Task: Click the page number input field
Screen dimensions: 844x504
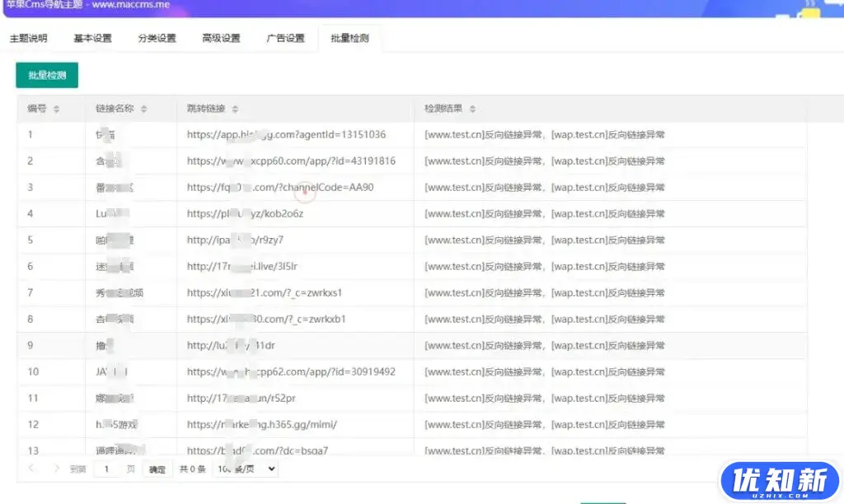Action: click(105, 468)
